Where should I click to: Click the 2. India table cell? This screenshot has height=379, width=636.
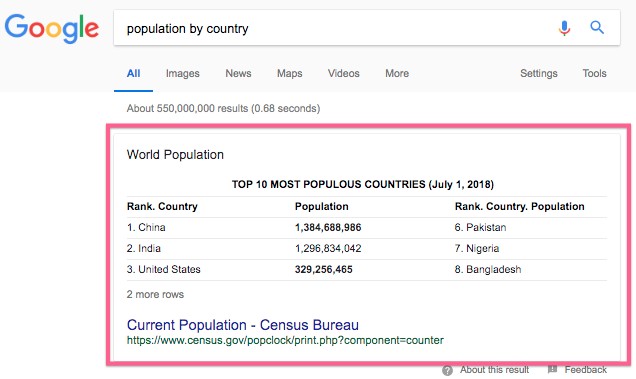pyautogui.click(x=144, y=248)
